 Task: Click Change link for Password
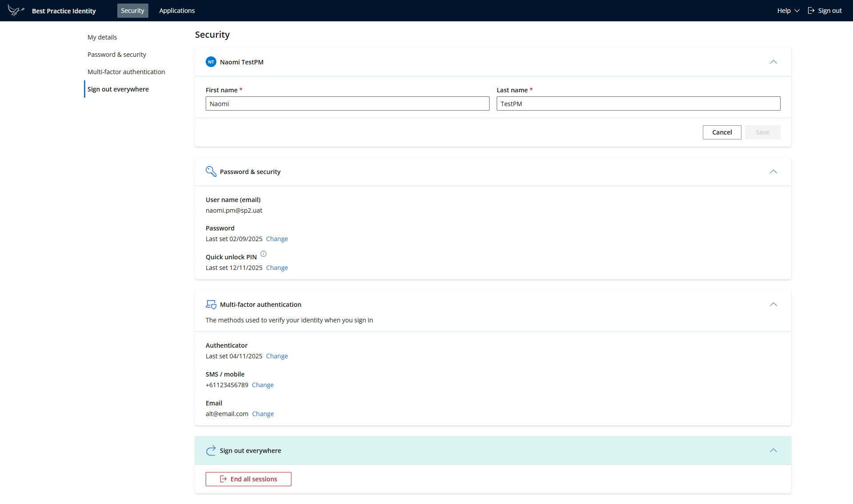[x=277, y=239]
